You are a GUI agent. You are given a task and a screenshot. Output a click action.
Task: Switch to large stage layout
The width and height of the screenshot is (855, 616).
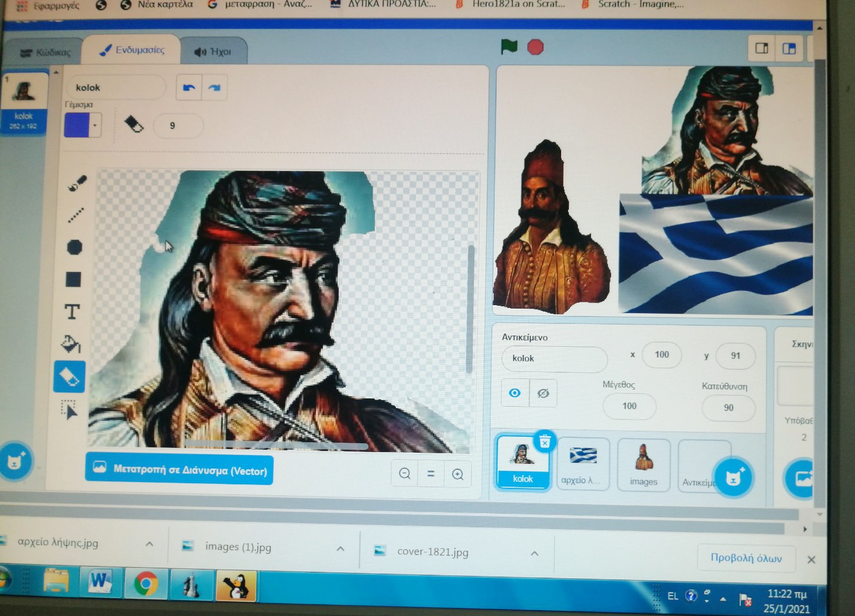coord(789,49)
